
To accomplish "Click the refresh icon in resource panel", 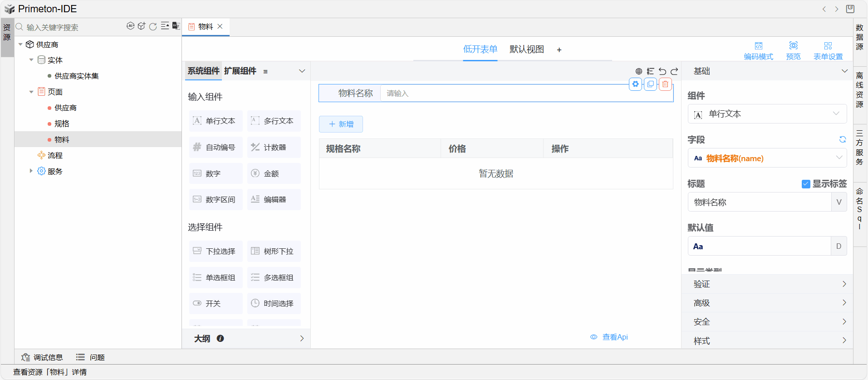I will click(153, 26).
